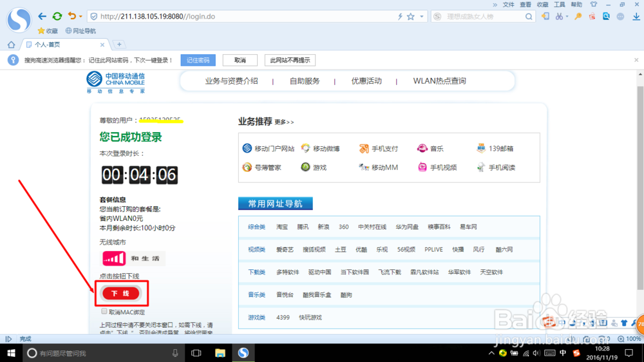Open 网址导航 in favorites bar
This screenshot has width=644, height=362.
80,31
